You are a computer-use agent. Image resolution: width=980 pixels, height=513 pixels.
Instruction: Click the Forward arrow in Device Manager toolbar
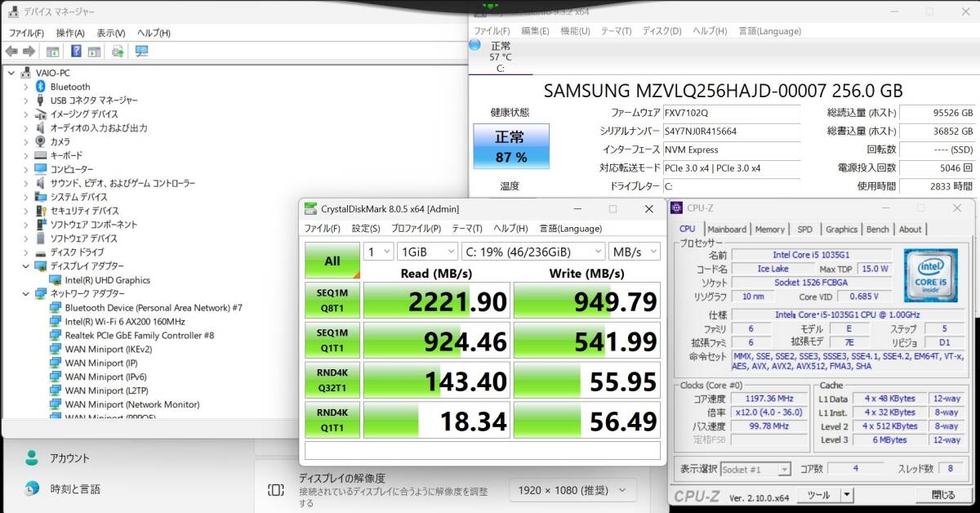click(29, 51)
